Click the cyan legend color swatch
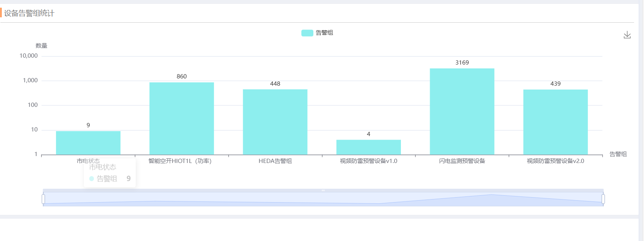 coord(307,33)
